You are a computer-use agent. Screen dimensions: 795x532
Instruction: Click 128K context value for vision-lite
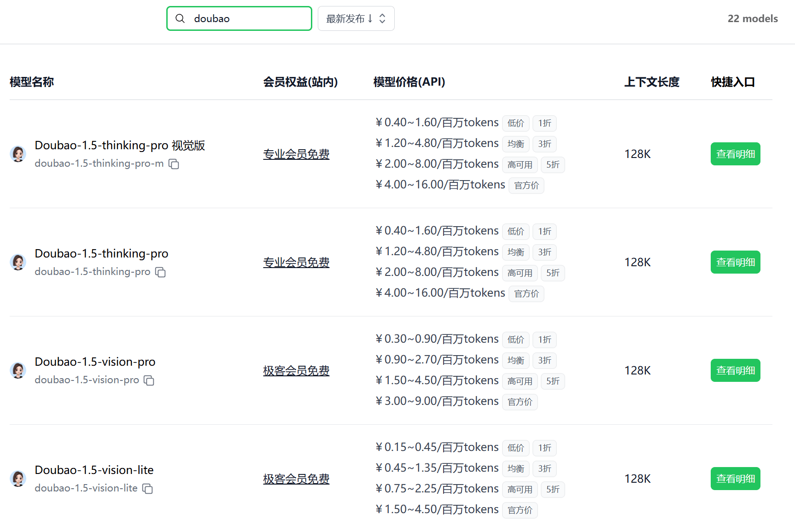tap(637, 479)
